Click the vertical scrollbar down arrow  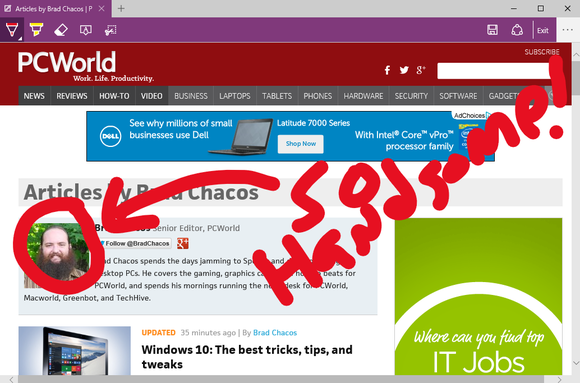pyautogui.click(x=576, y=363)
